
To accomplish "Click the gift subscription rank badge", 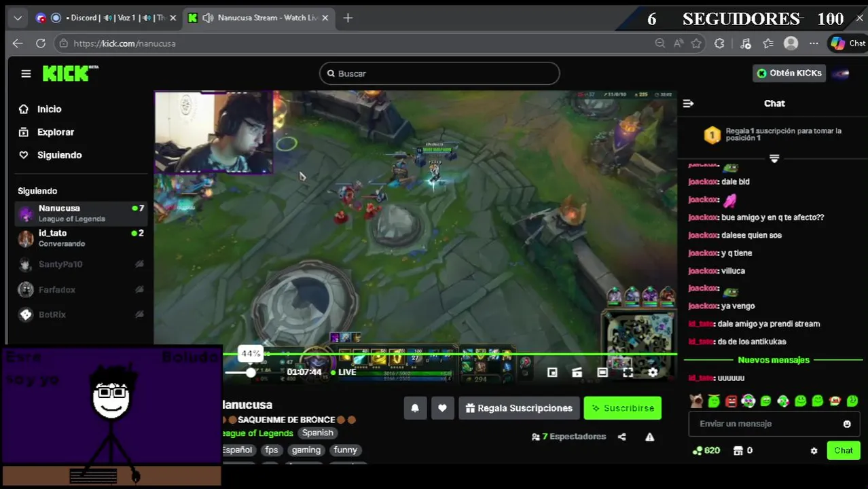I will point(711,135).
